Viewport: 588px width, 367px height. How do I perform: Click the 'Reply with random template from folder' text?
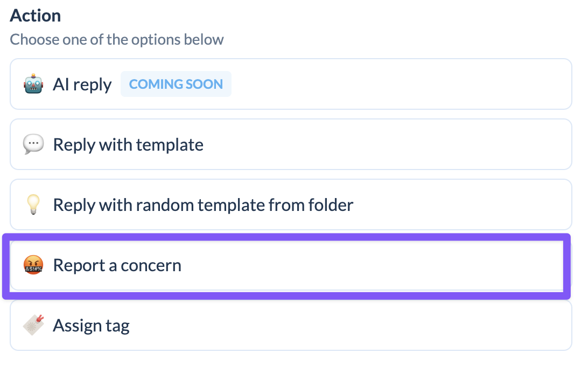tap(203, 206)
